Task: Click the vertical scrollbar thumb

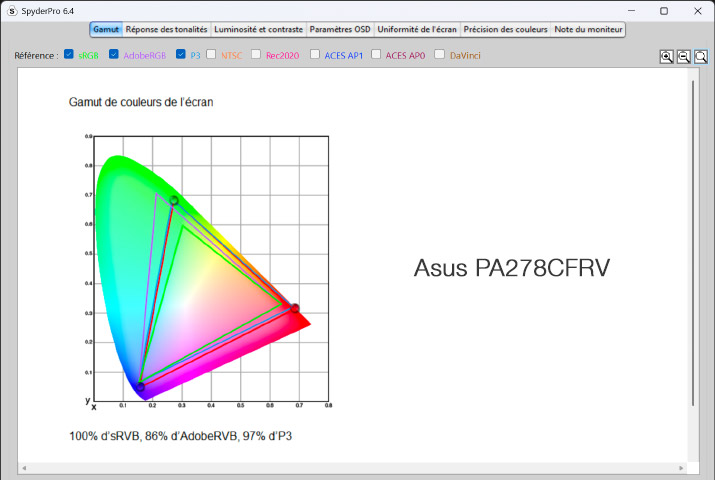Action: [x=693, y=243]
